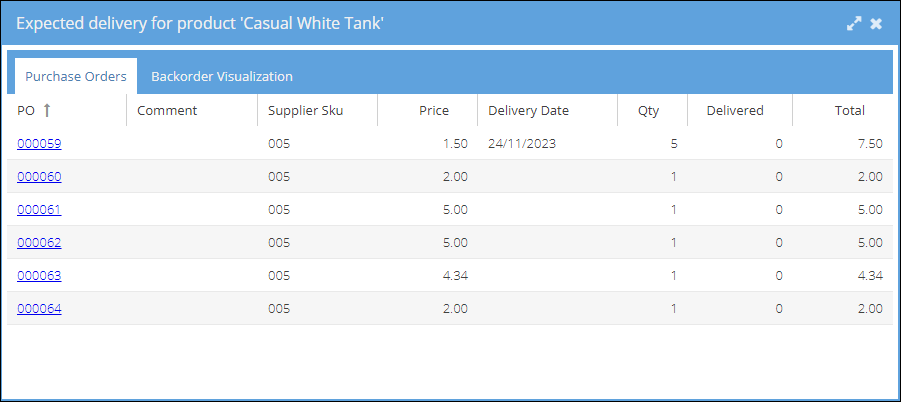Open purchase order 000063
901x402 pixels.
[39, 276]
